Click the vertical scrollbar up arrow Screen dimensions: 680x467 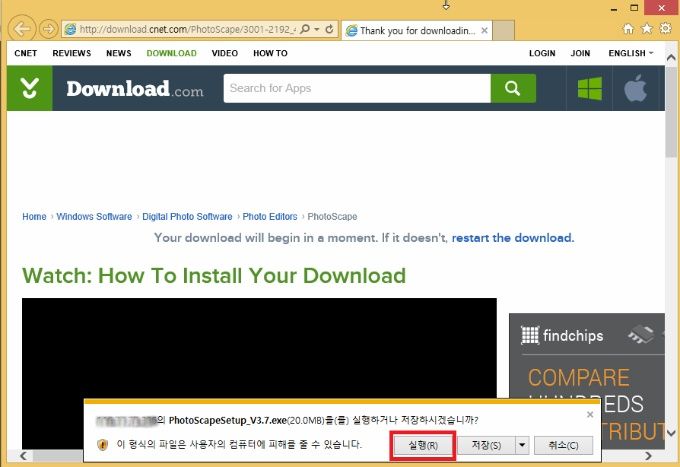tap(671, 57)
